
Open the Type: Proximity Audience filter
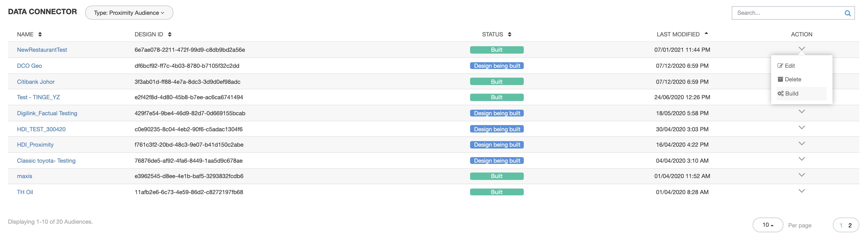[129, 13]
